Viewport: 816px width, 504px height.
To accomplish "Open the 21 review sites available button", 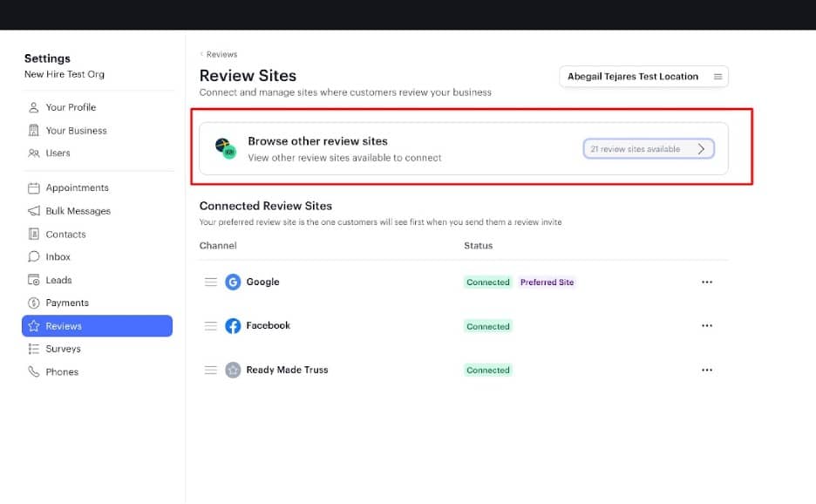I will pos(649,149).
